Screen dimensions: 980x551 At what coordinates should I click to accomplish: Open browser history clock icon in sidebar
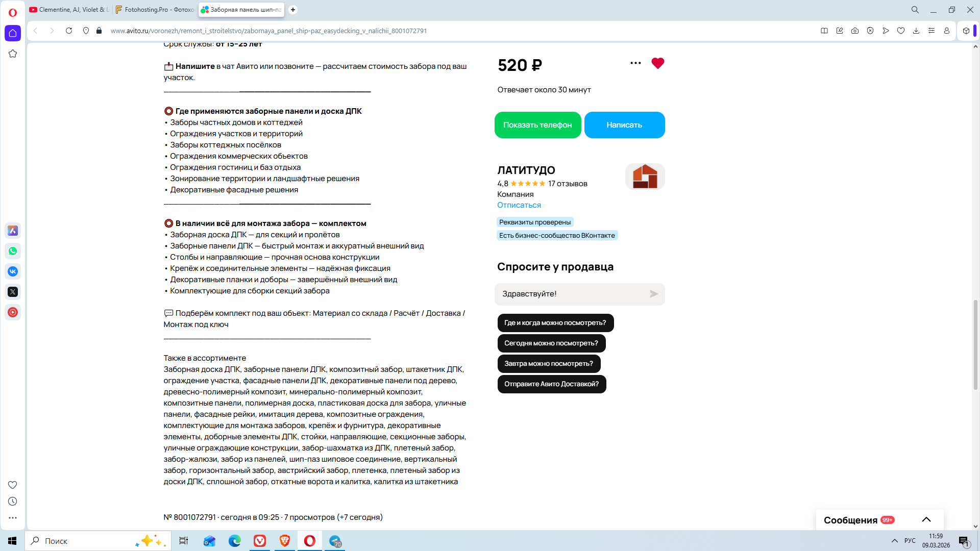coord(13,502)
